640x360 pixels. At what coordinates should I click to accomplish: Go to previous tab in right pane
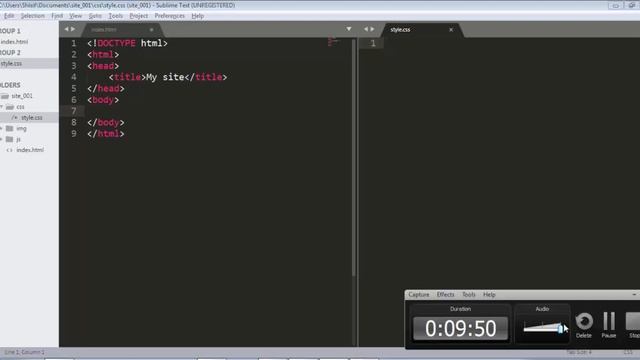[366, 29]
